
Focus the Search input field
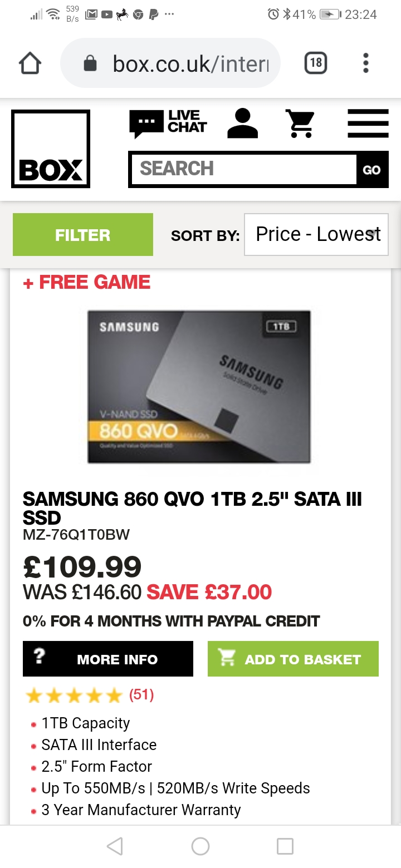[x=244, y=169]
